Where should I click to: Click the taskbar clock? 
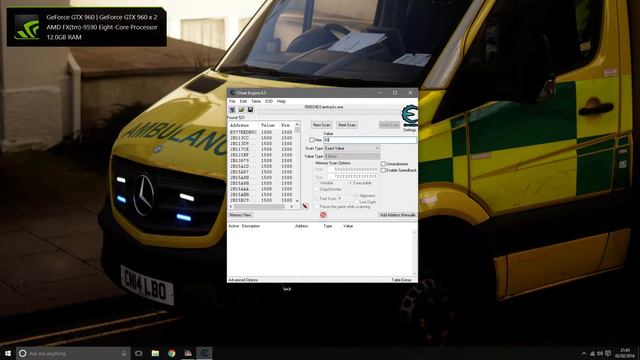pos(625,353)
